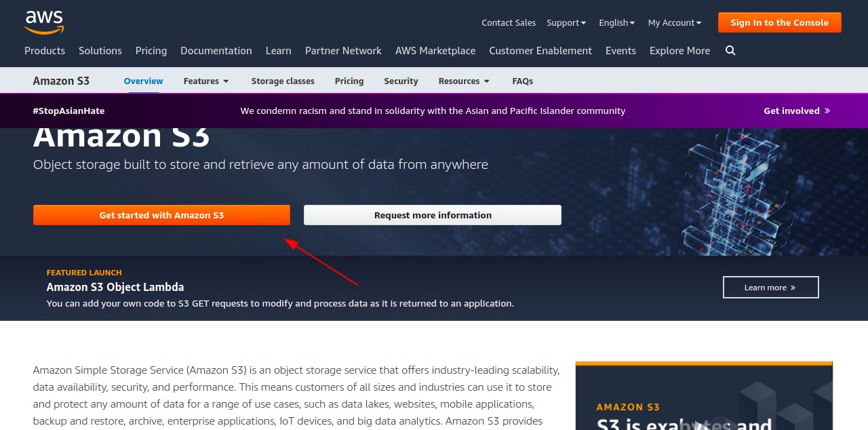The image size is (868, 430).
Task: Open the search magnifier icon
Action: [730, 50]
